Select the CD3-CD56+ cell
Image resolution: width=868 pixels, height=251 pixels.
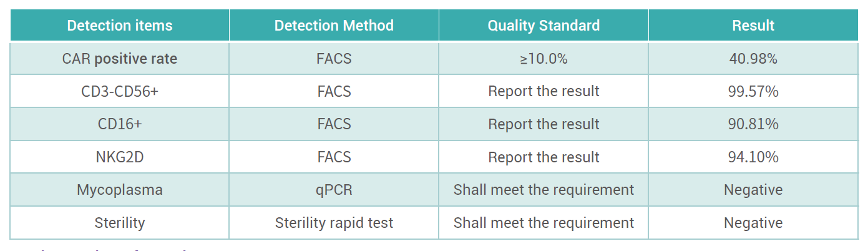point(120,91)
